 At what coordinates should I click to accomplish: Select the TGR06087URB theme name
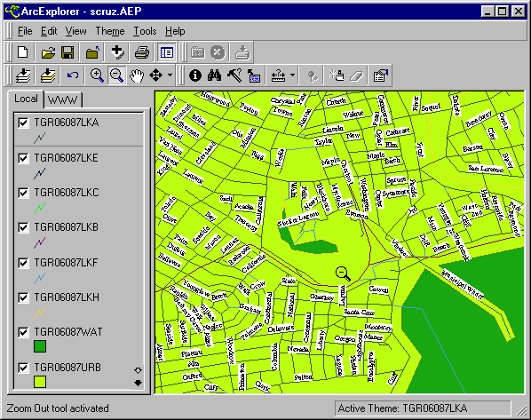(x=67, y=367)
